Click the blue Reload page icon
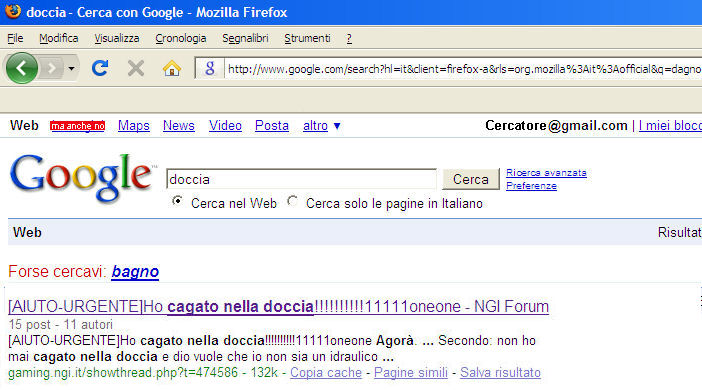This screenshot has width=702, height=390. pos(100,68)
